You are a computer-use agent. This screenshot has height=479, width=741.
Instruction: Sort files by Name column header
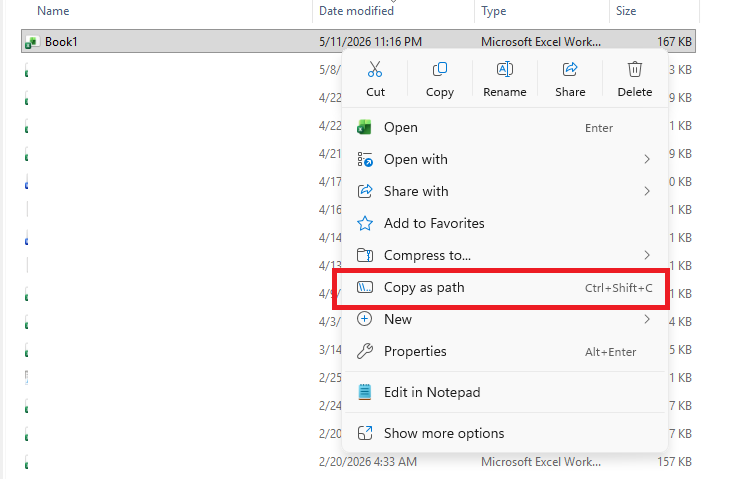pyautogui.click(x=53, y=11)
